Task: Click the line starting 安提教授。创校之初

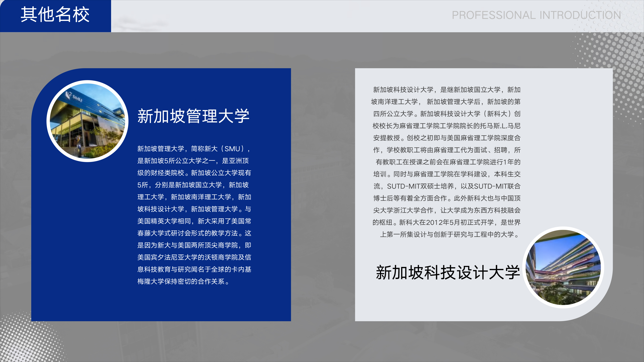Action: pos(447,138)
